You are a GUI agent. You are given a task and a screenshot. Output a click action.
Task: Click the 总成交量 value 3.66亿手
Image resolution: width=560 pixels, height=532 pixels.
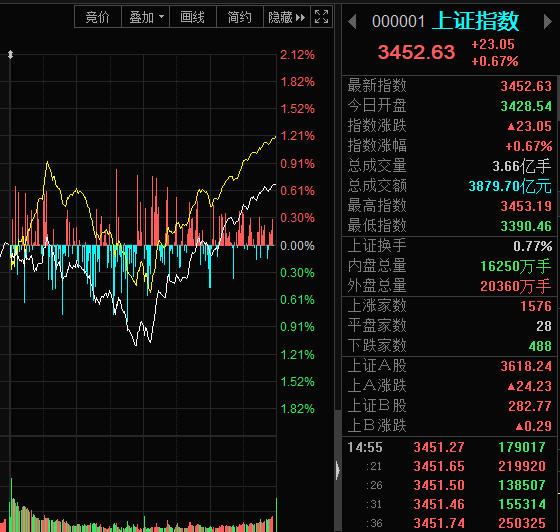pos(522,166)
